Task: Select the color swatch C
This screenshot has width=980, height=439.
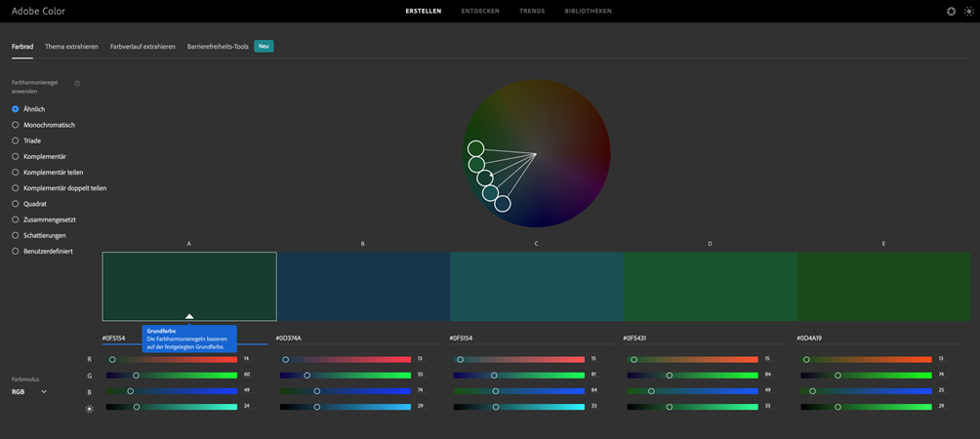Action: [x=536, y=286]
